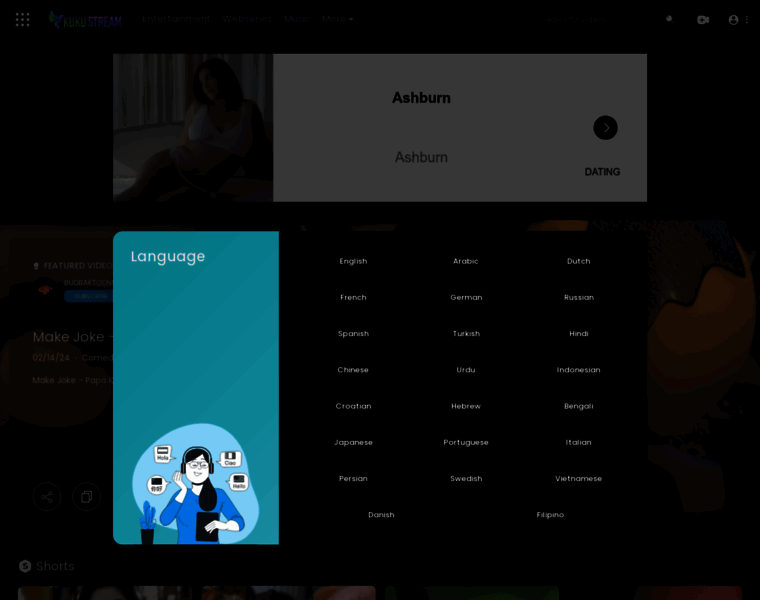Click the language illustration of a woman with headphones
Screen dimensions: 760x600
[195, 483]
